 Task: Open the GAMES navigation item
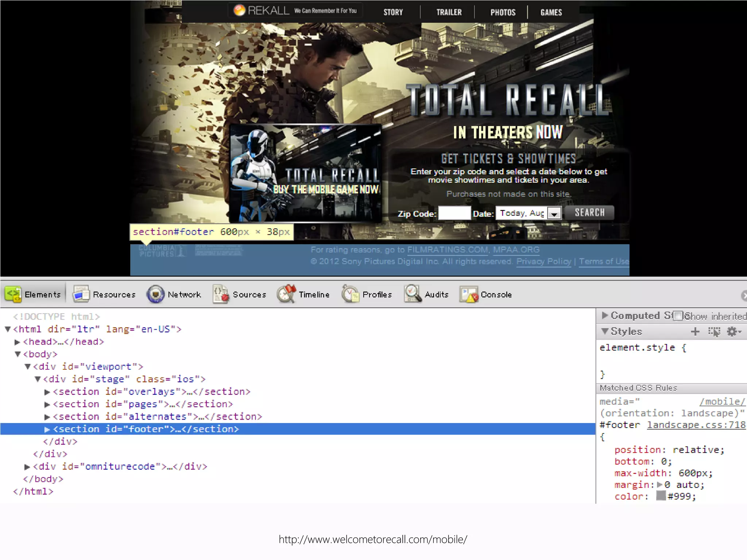click(x=551, y=12)
